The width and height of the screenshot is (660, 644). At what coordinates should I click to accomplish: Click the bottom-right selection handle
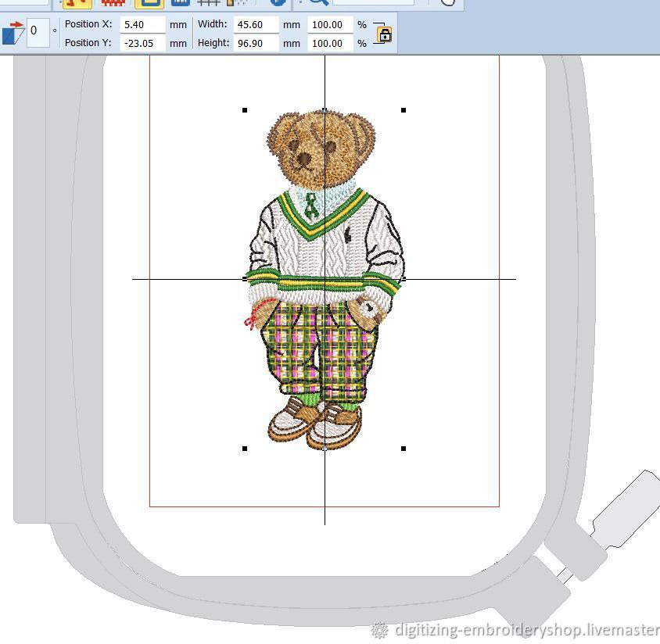[x=404, y=449]
